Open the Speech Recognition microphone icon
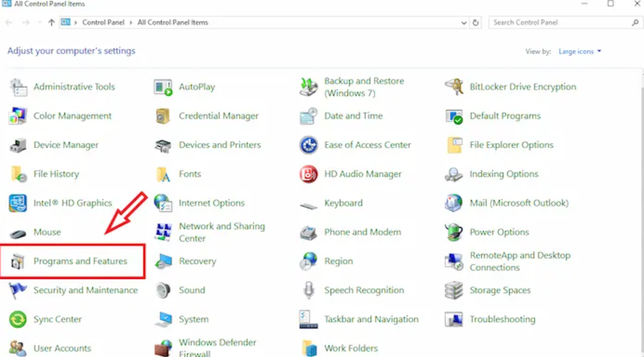Screen dimensions: 644x357 click(x=308, y=291)
